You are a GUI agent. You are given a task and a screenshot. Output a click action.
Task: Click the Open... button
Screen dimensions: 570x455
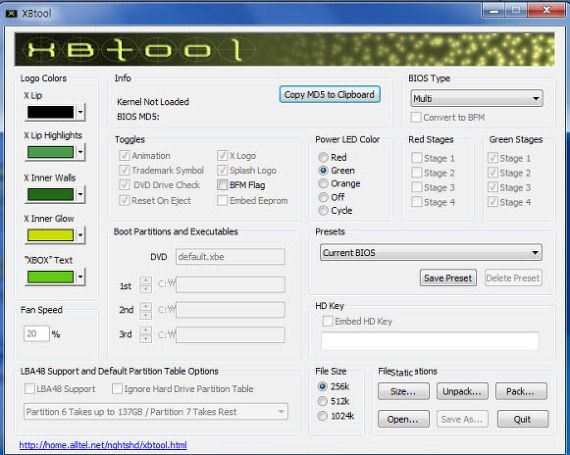pos(404,419)
